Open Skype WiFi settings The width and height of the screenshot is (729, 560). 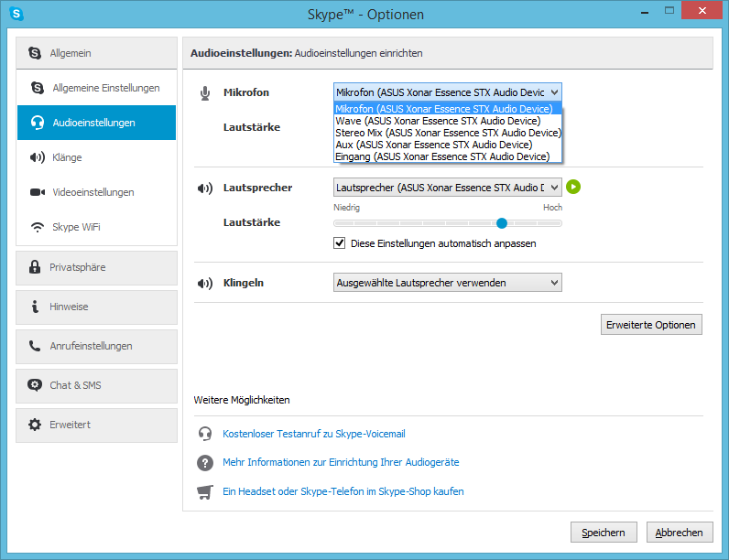tap(97, 227)
